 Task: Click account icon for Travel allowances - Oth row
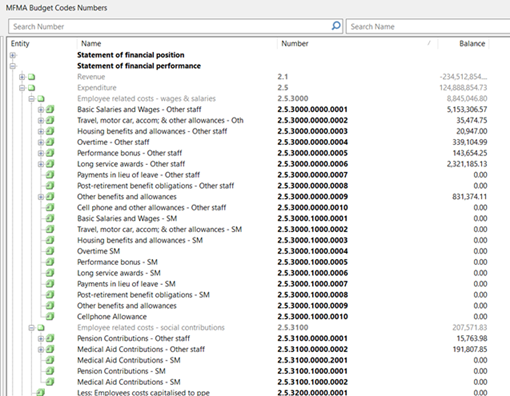[50, 120]
